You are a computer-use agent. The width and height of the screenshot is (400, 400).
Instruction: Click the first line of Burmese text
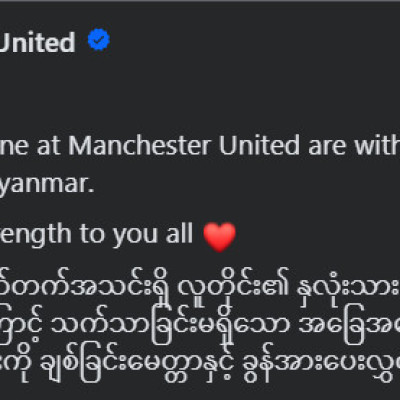200,287
